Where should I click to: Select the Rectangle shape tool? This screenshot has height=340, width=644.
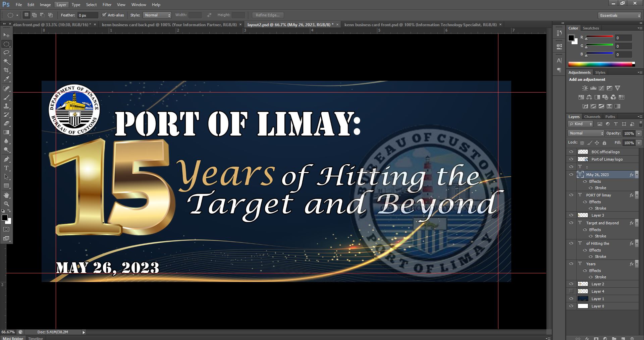coord(6,185)
